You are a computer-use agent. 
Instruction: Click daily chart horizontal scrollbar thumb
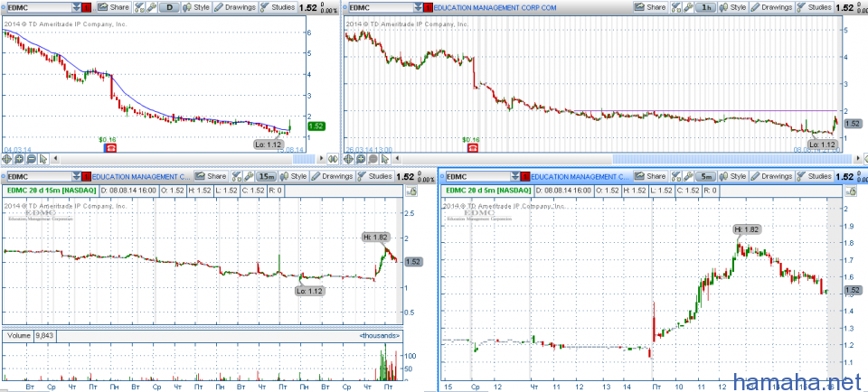tap(304, 159)
